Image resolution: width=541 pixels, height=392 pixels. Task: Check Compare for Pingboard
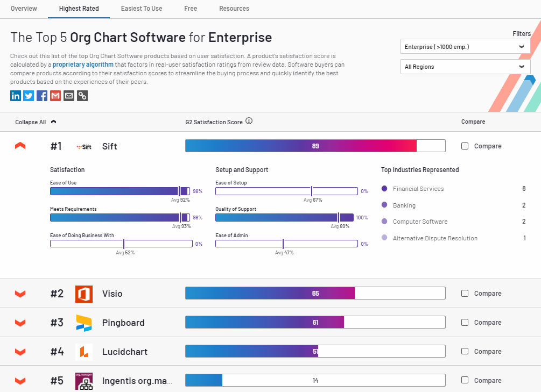tap(465, 322)
